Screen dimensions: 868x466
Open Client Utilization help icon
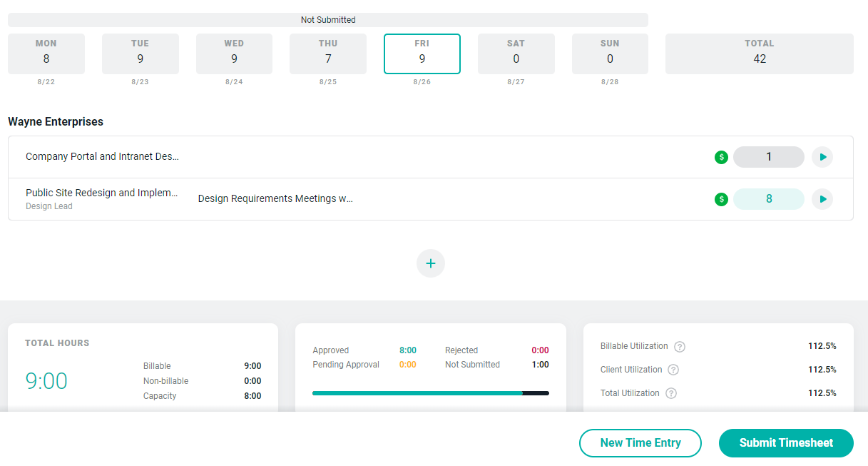[673, 370]
